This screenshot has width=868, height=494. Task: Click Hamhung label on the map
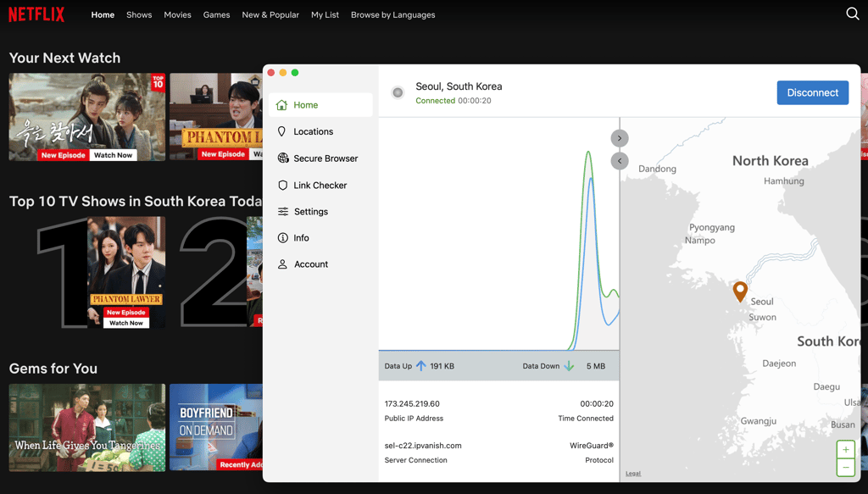784,180
